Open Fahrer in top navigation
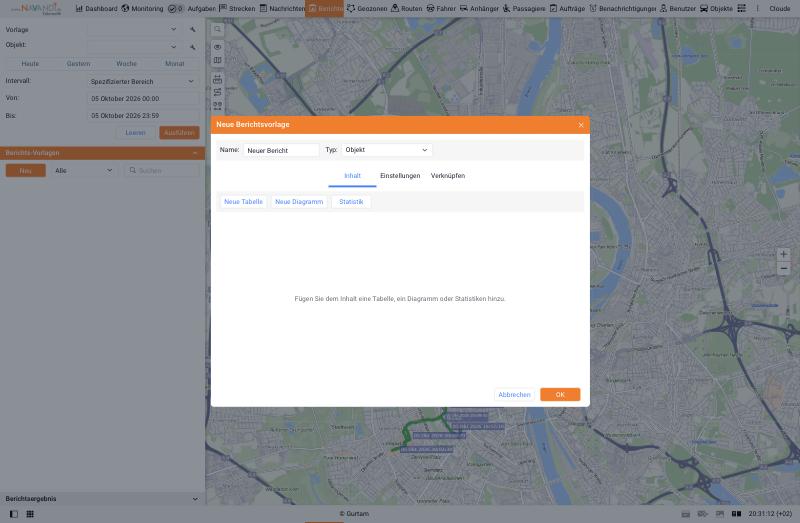 (441, 9)
